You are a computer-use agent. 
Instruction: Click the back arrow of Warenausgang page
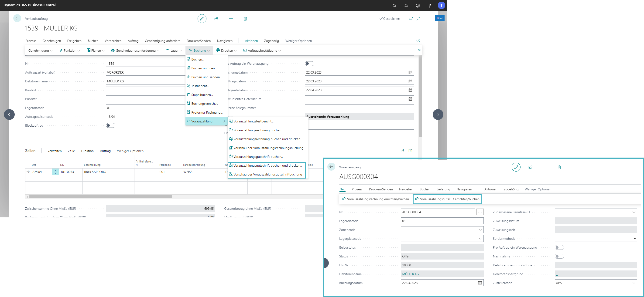click(331, 167)
